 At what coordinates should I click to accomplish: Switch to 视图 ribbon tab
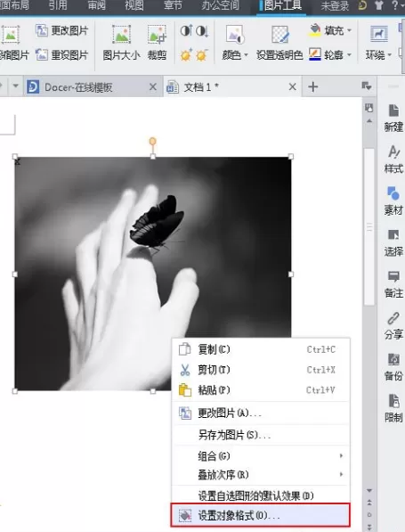tap(134, 5)
